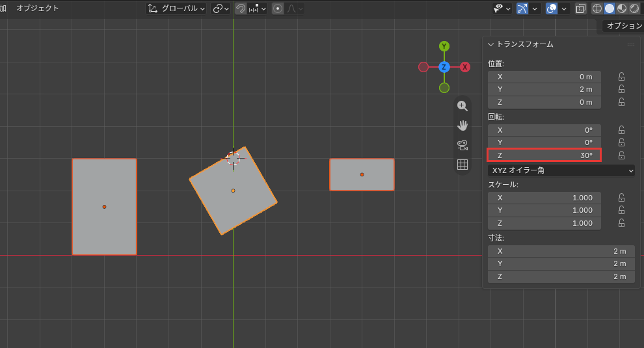Toggle proportional editing
The image size is (644, 348).
pyautogui.click(x=278, y=8)
